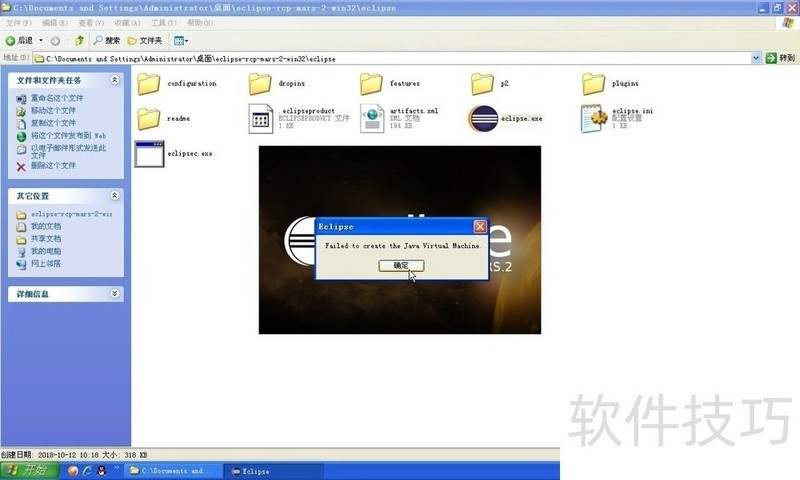Open the features folder icon

(371, 84)
